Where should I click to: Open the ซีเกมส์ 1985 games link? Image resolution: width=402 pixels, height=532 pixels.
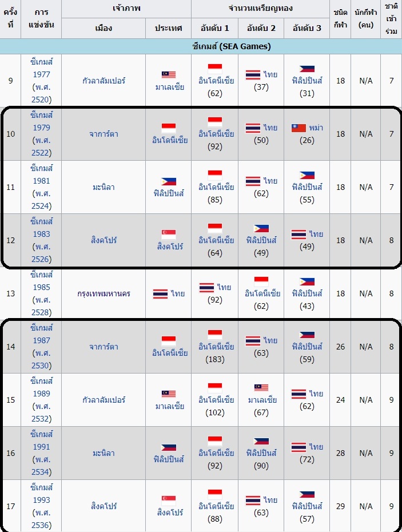pyautogui.click(x=41, y=293)
